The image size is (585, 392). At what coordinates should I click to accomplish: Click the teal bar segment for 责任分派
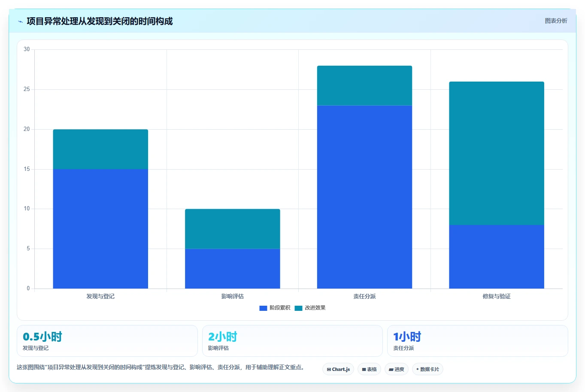pyautogui.click(x=364, y=85)
